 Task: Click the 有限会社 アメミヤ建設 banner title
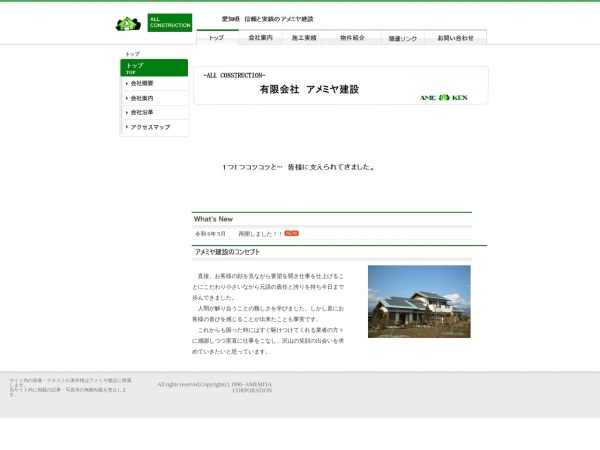tap(309, 89)
